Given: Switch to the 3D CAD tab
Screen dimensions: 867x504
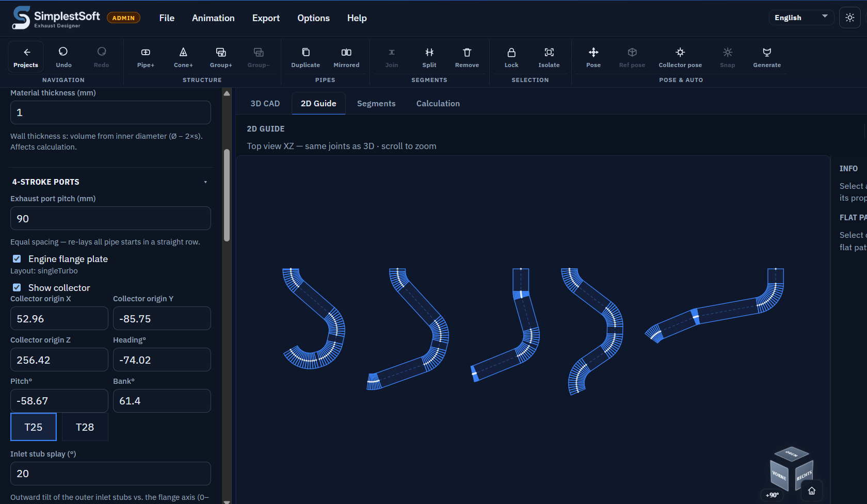Looking at the screenshot, I should tap(265, 104).
